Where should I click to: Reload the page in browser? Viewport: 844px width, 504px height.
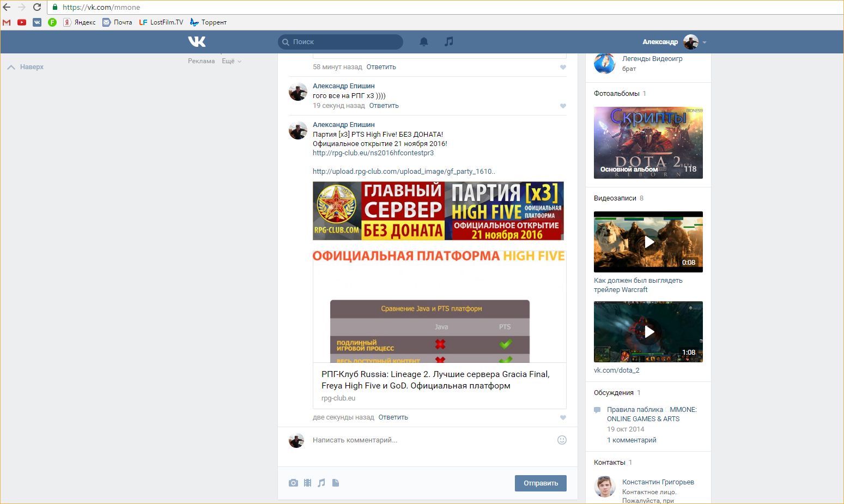click(x=37, y=7)
